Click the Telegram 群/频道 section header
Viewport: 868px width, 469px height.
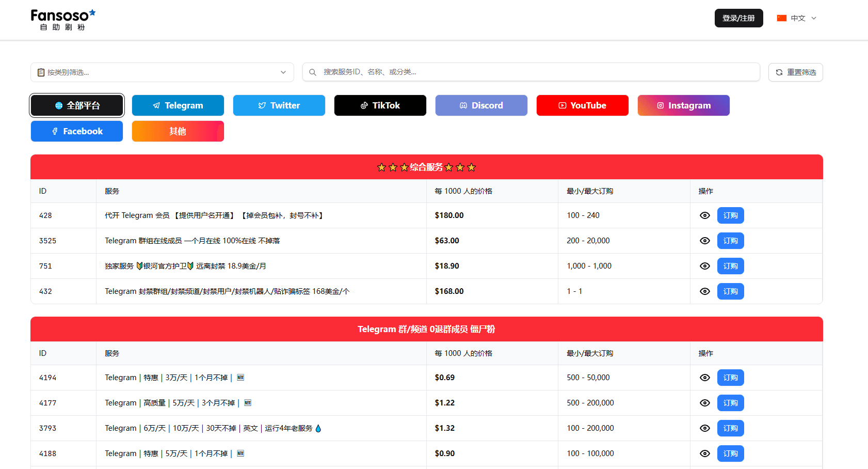point(427,329)
